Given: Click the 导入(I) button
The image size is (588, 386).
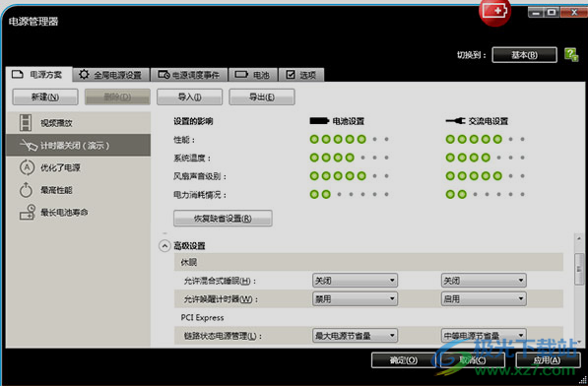Looking at the screenshot, I should pyautogui.click(x=189, y=97).
